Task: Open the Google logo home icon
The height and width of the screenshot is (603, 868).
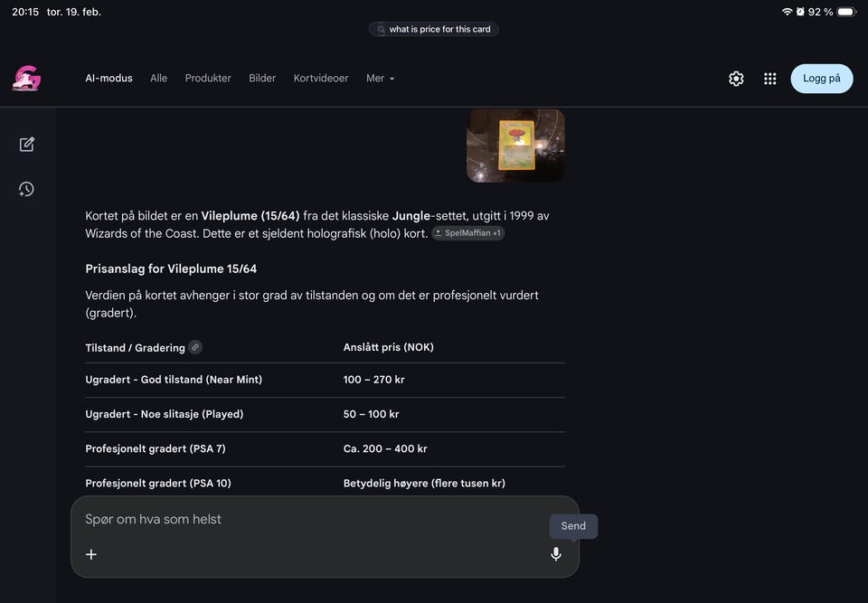Action: point(26,79)
